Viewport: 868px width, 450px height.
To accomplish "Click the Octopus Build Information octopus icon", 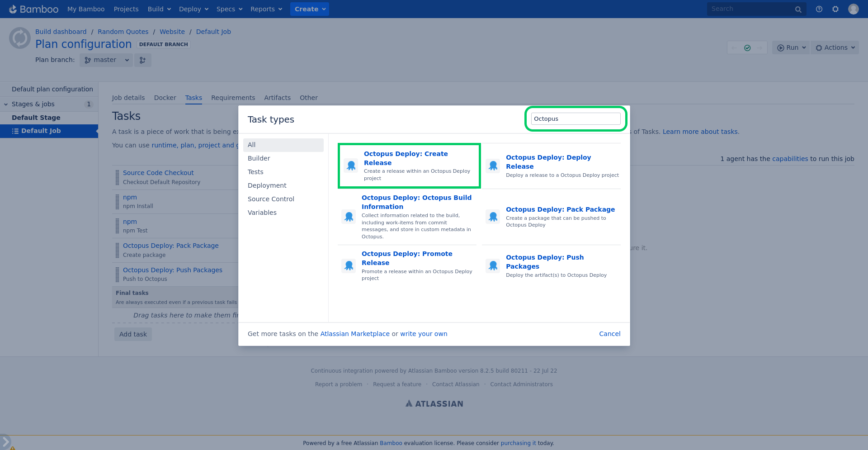I will pos(349,217).
